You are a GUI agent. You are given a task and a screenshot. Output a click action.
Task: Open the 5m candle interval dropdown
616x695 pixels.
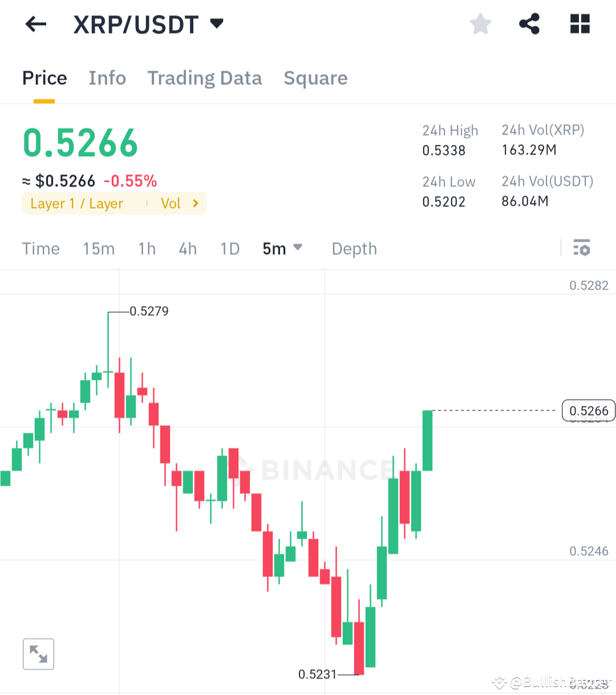(x=282, y=249)
